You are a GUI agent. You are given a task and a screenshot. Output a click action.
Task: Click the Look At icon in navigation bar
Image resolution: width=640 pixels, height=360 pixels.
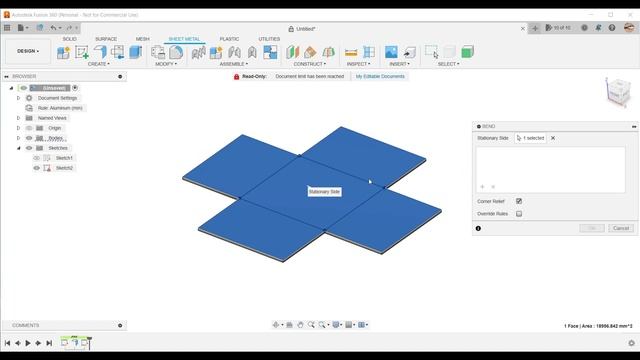click(289, 325)
